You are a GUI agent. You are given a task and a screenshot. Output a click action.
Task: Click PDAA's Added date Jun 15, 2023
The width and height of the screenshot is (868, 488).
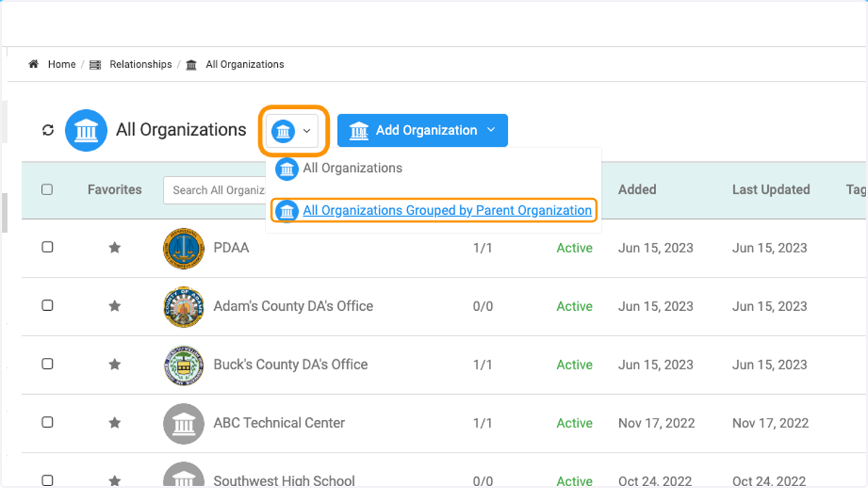(x=656, y=248)
